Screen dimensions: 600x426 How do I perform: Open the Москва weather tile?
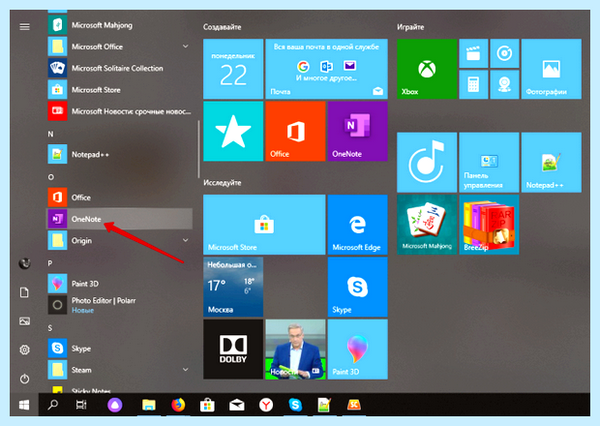click(x=233, y=287)
